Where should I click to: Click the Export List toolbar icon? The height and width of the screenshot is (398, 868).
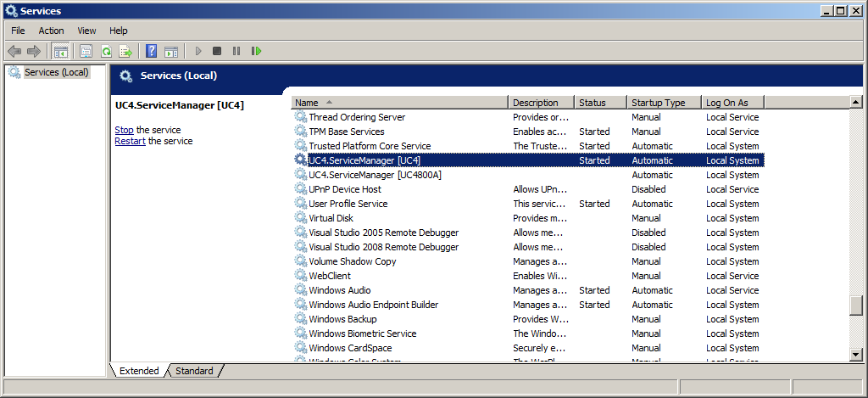pyautogui.click(x=125, y=52)
